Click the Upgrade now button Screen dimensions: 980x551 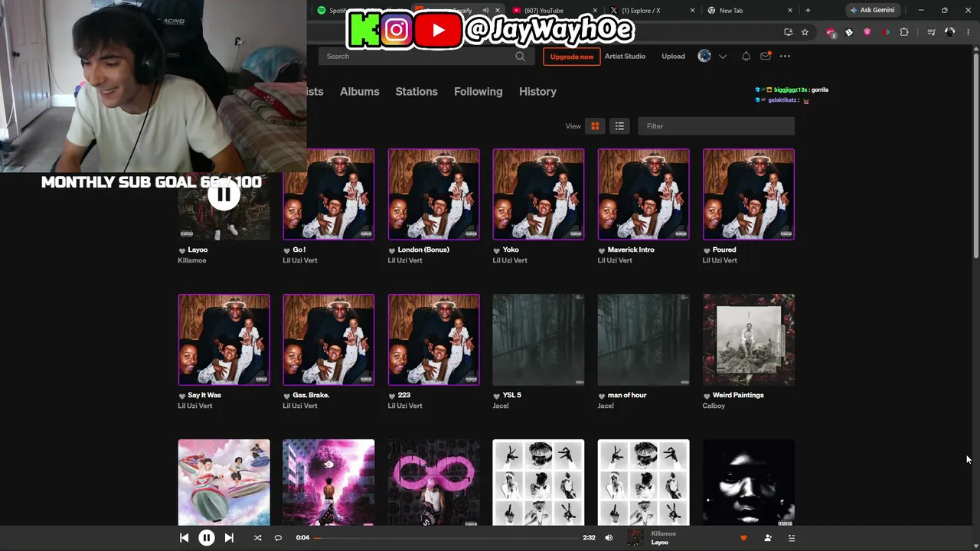(572, 57)
